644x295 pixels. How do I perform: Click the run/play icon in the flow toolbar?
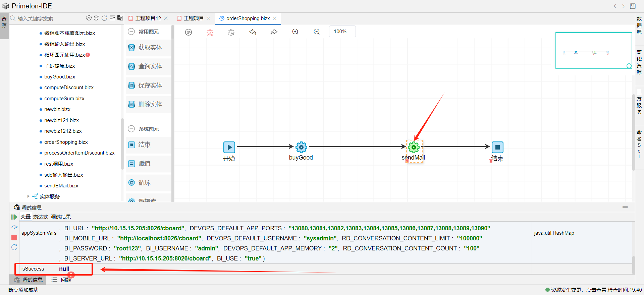[x=189, y=32]
